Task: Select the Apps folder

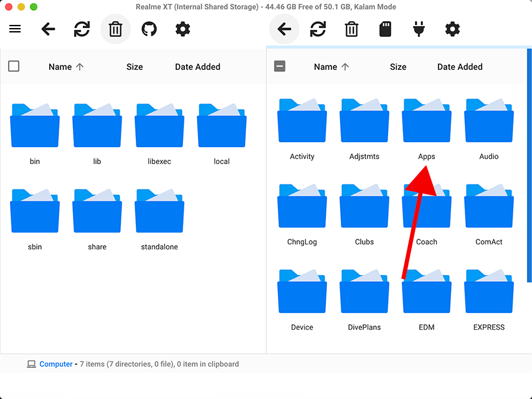Action: coord(427,129)
